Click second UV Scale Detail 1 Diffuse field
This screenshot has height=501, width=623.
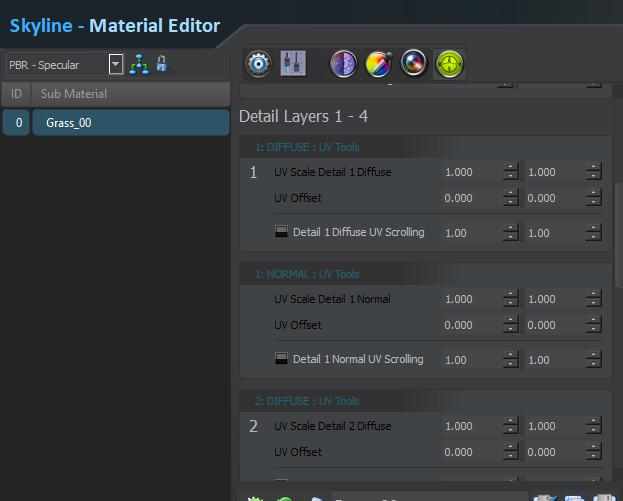(555, 172)
